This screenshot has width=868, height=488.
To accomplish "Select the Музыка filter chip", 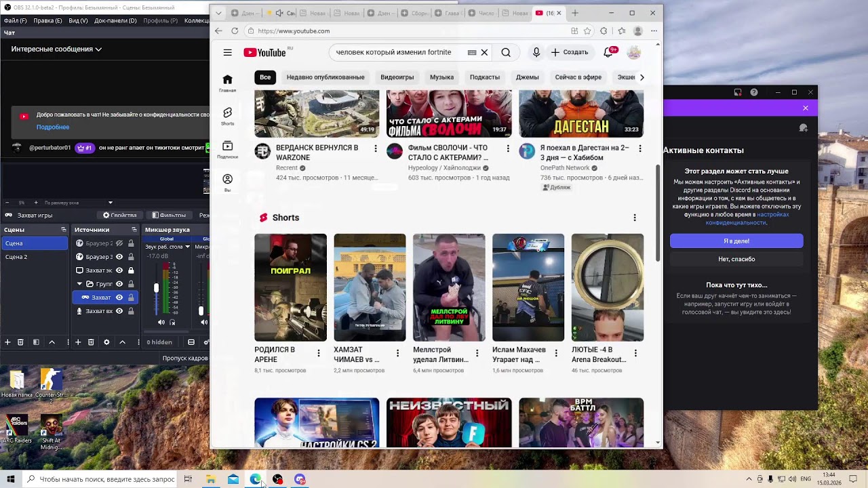I will (441, 77).
